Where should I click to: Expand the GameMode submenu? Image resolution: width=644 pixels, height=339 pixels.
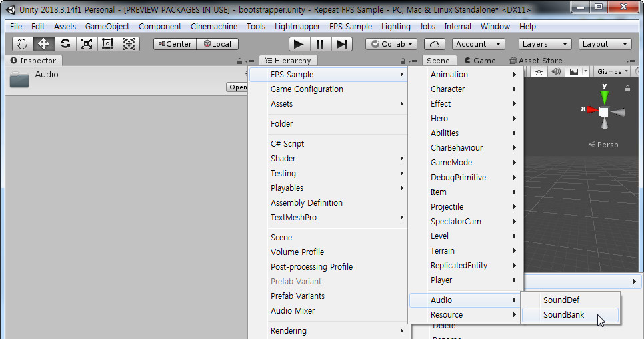[x=465, y=163]
